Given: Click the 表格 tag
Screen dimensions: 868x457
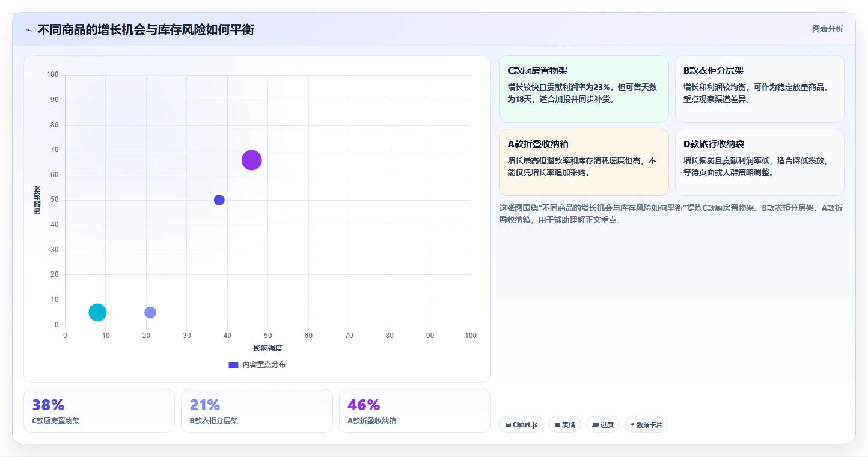Looking at the screenshot, I should point(564,425).
